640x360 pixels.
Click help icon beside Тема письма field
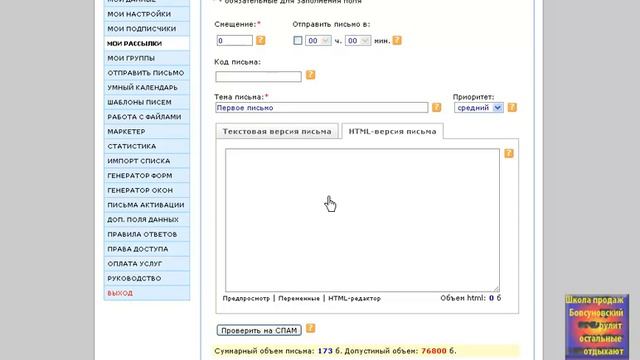tap(436, 107)
